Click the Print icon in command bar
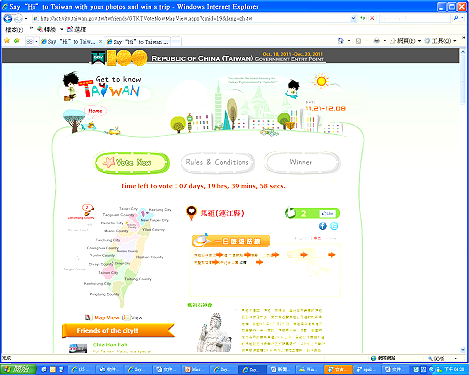The height and width of the screenshot is (375, 469). coord(377,41)
